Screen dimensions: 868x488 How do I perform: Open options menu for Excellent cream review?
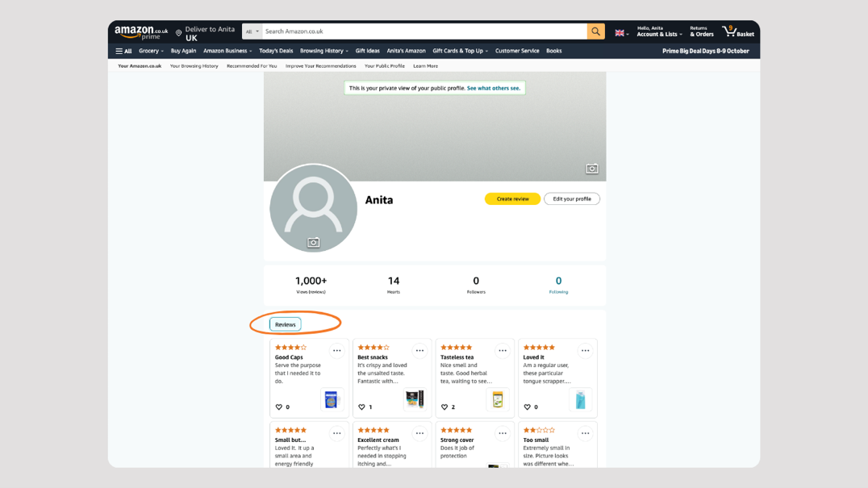click(419, 433)
